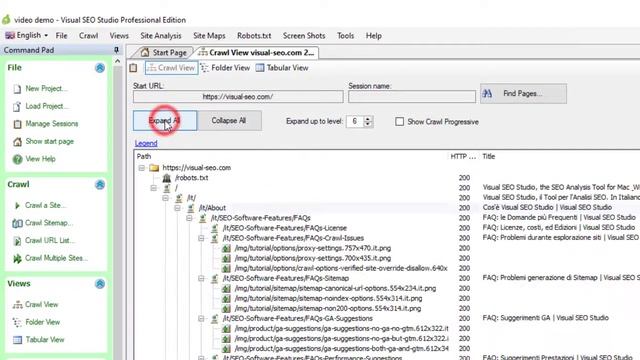Click the View Help question mark icon
This screenshot has width=640, height=360.
pyautogui.click(x=17, y=159)
